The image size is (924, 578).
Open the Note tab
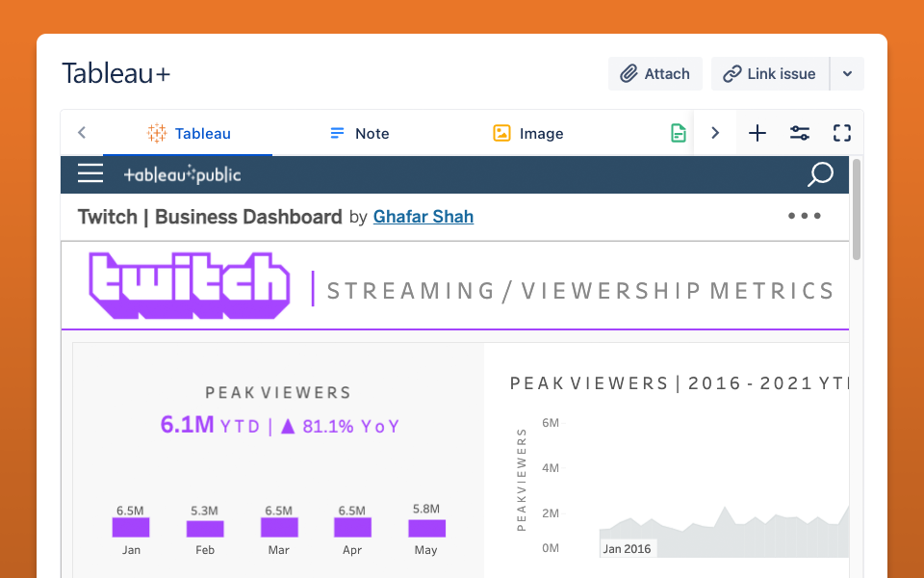[359, 133]
